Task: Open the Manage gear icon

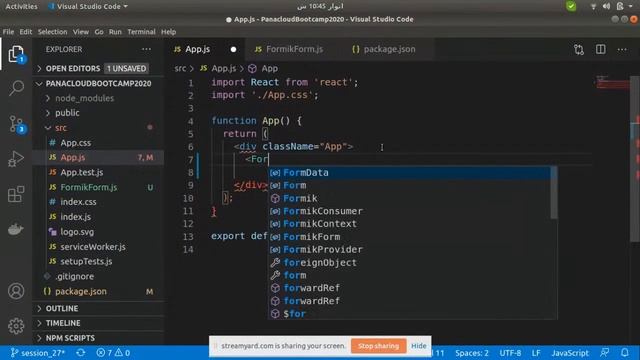Action: tap(16, 326)
